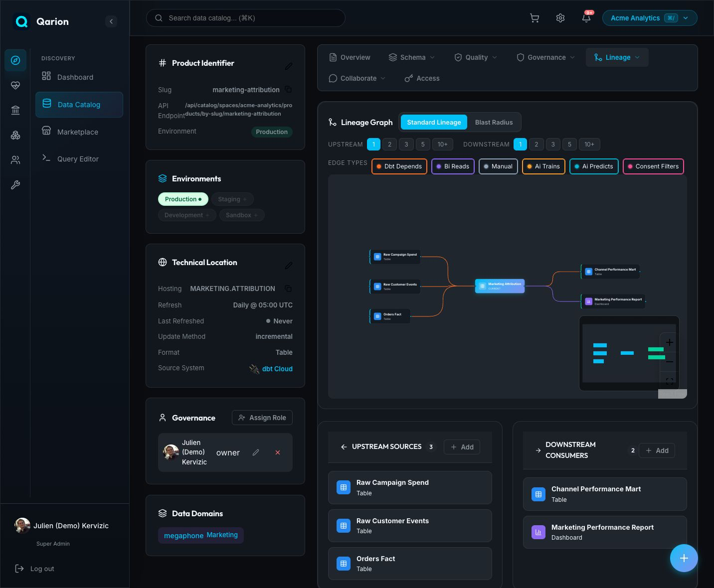This screenshot has height=588, width=714.
Task: Go to Dashboard in sidebar
Action: [79, 77]
